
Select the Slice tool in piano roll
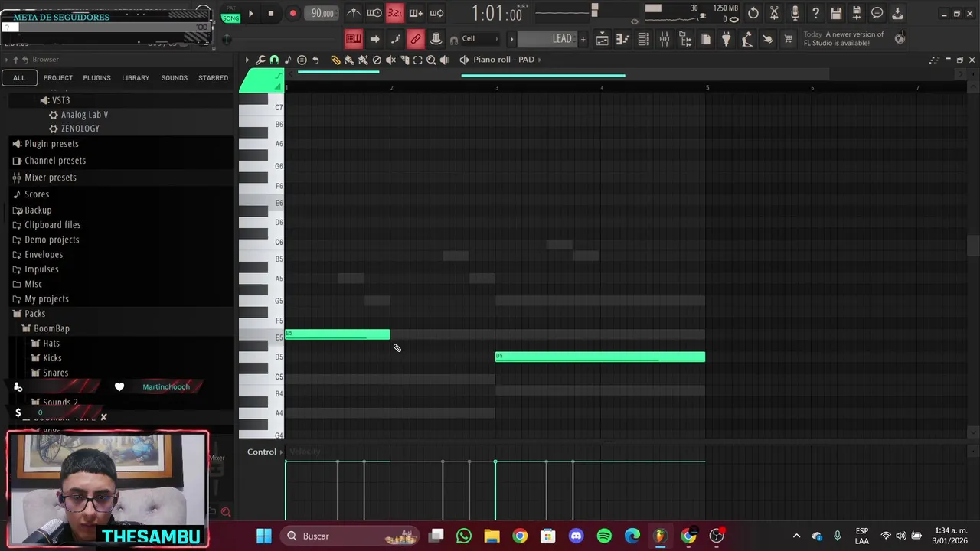click(x=404, y=60)
